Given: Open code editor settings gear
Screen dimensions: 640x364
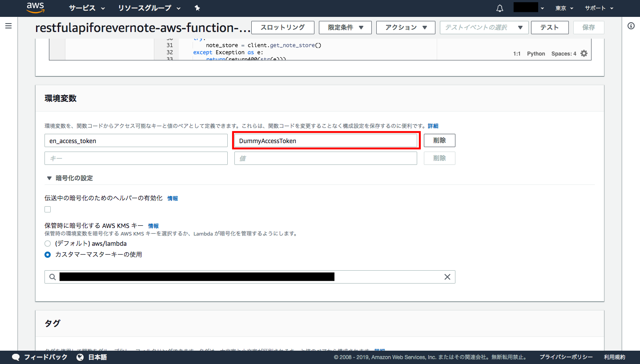Looking at the screenshot, I should click(x=584, y=53).
